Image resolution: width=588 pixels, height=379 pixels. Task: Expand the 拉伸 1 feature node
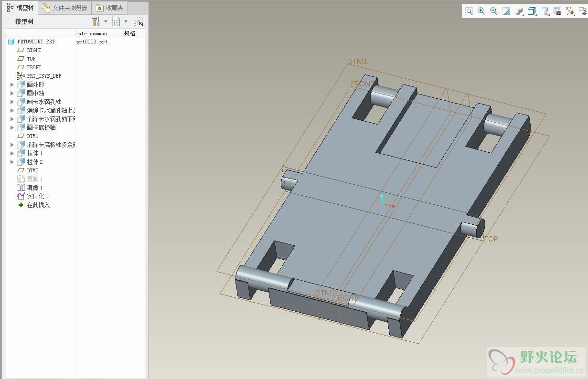coord(12,153)
